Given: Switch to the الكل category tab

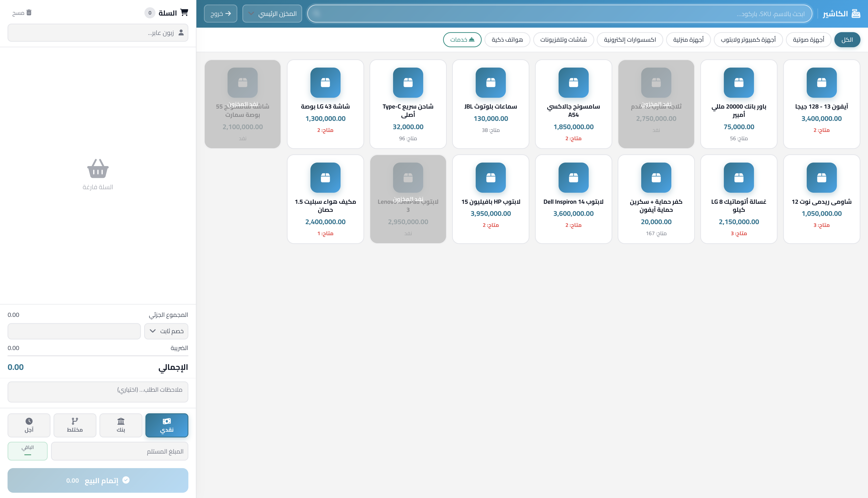Looking at the screenshot, I should click(847, 40).
